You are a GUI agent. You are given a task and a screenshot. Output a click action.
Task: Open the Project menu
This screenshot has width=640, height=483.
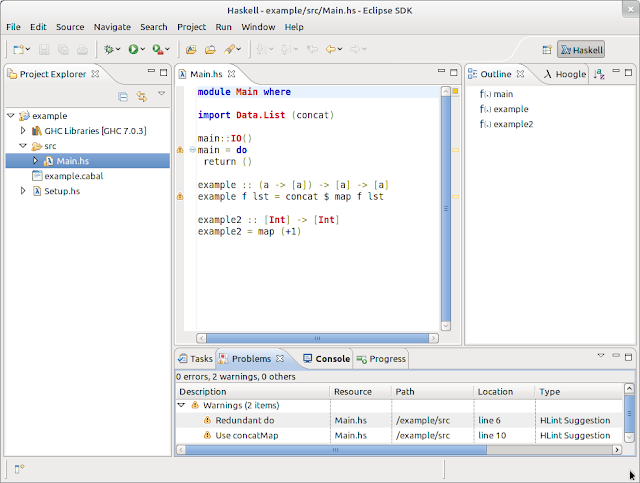pyautogui.click(x=191, y=27)
